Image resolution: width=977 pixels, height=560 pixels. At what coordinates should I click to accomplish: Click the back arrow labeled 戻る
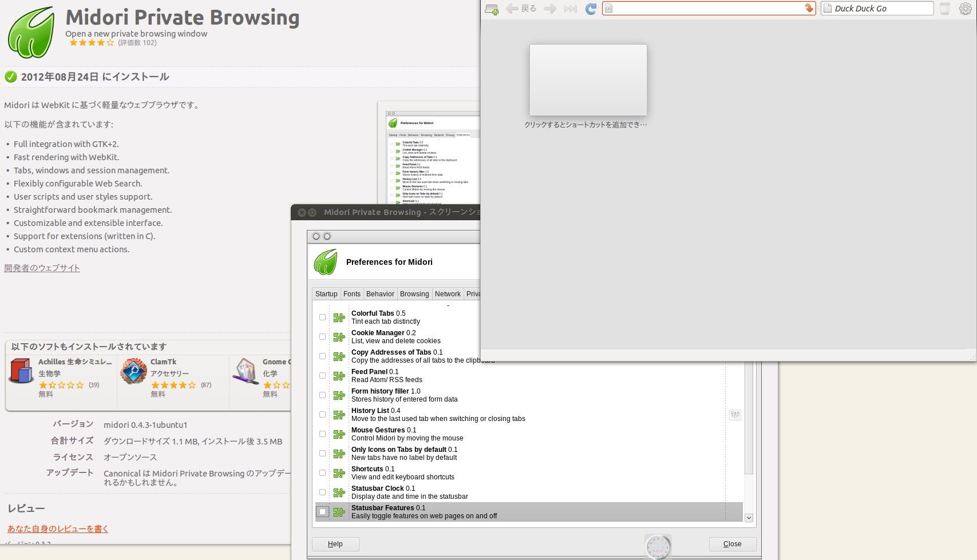coord(521,9)
